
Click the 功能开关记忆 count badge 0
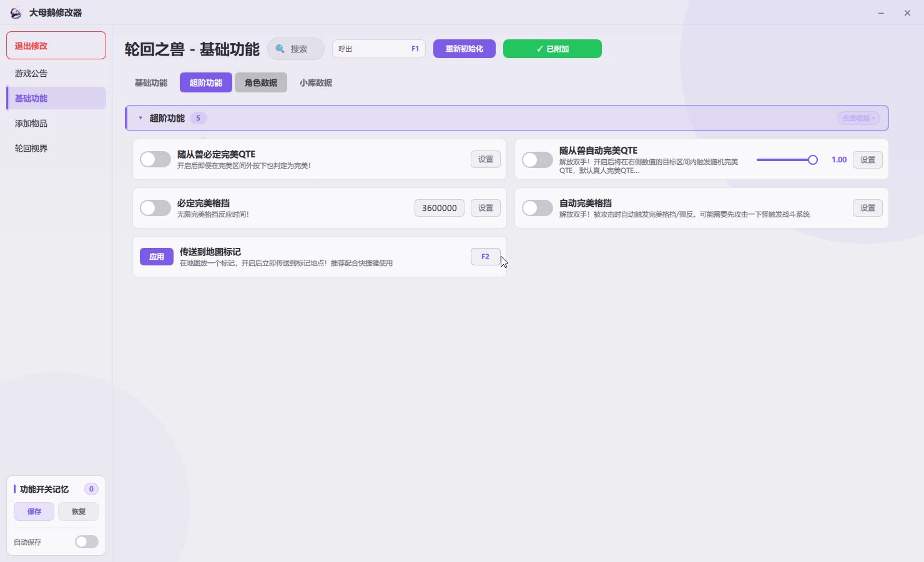91,489
